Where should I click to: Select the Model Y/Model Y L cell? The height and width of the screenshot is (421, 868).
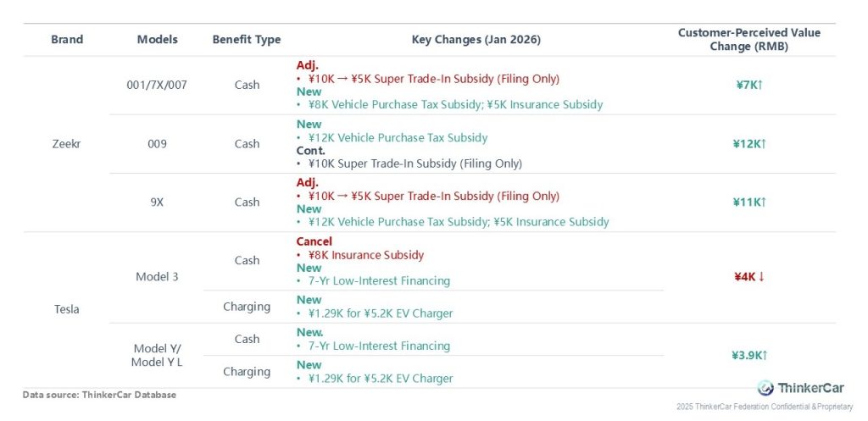tap(157, 355)
